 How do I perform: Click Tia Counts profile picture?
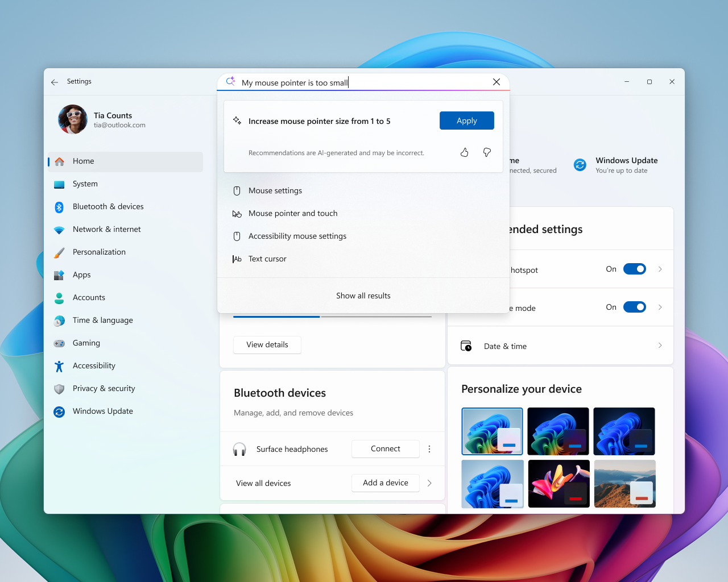point(73,119)
